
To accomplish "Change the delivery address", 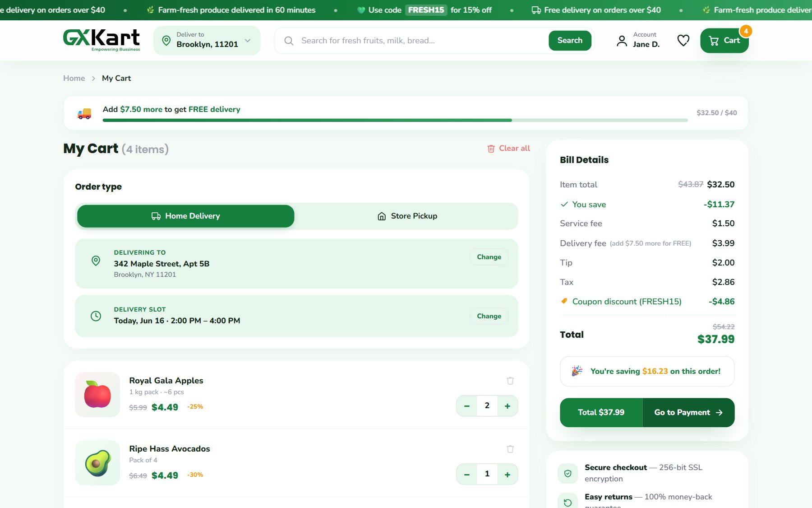I will [489, 257].
